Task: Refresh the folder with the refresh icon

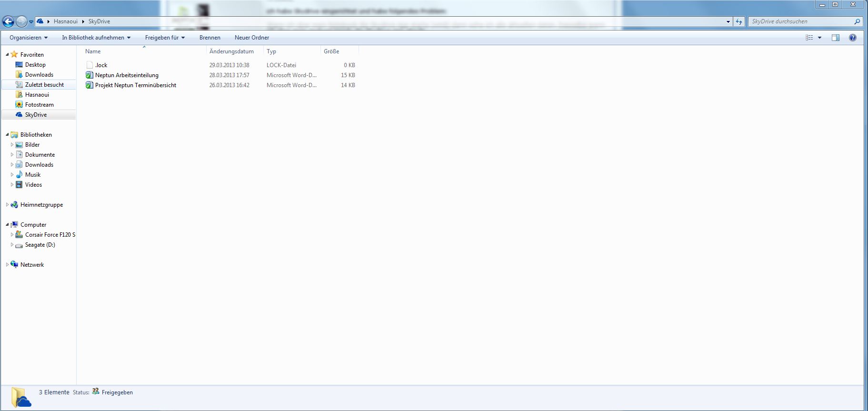Action: 739,21
